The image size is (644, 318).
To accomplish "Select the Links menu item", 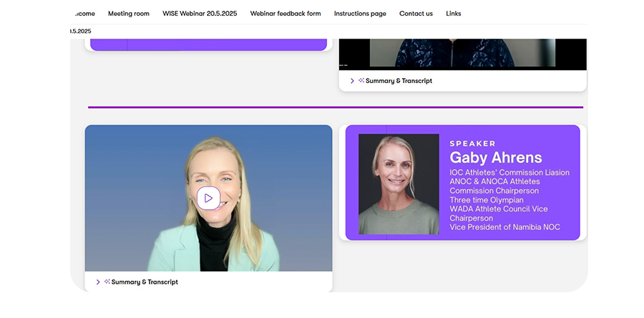I will [x=453, y=14].
